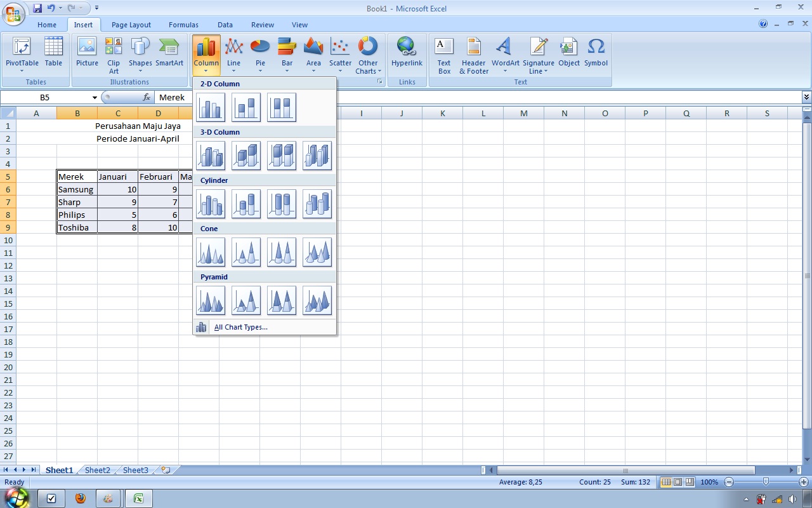The width and height of the screenshot is (812, 508).
Task: Open the Pie chart dropdown
Action: click(x=260, y=55)
